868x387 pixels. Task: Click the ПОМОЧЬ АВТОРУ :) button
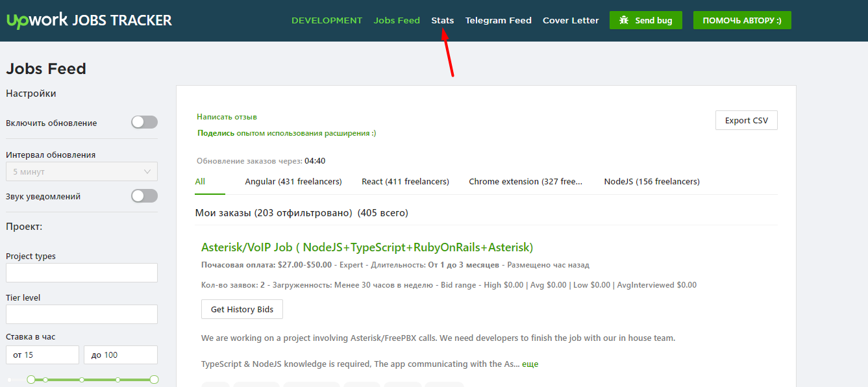pos(742,20)
